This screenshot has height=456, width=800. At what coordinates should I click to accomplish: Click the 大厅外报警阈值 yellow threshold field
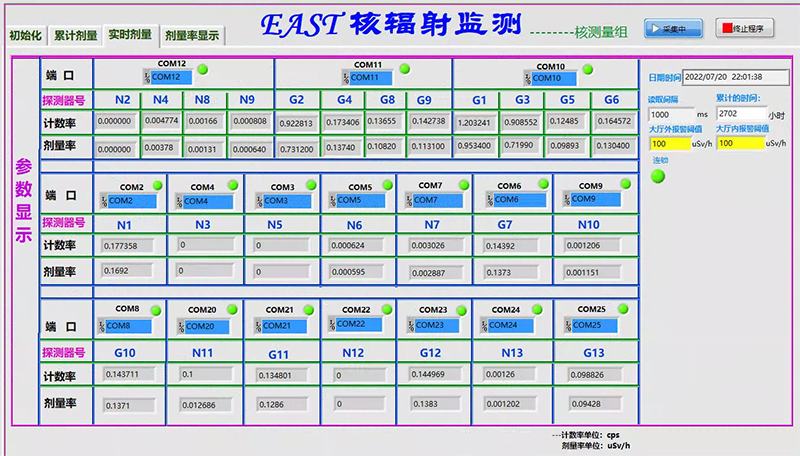670,143
